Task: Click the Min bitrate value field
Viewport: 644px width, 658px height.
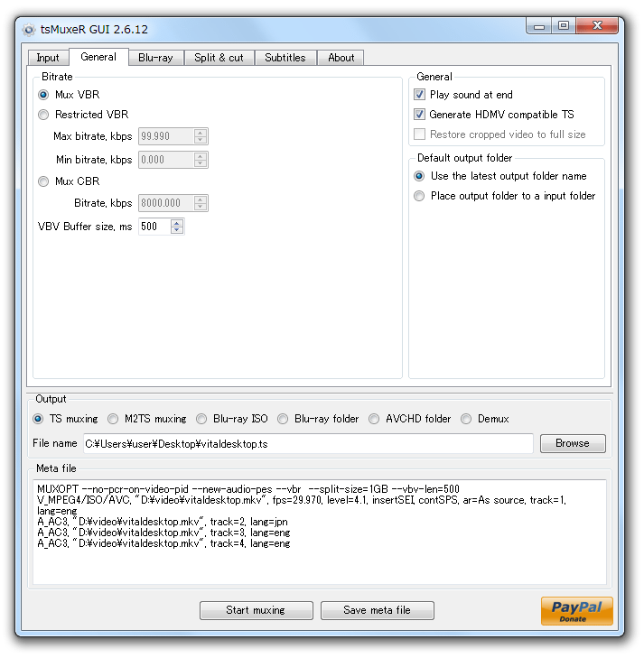Action: click(x=167, y=160)
